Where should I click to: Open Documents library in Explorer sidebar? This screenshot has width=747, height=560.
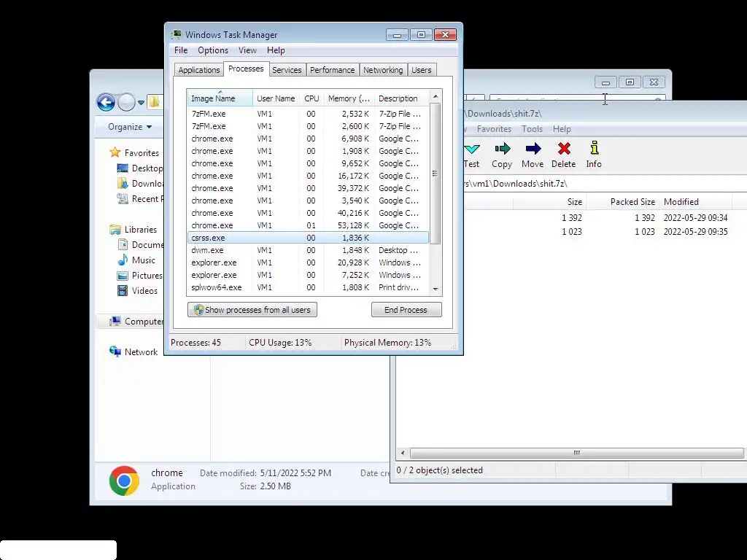141,245
